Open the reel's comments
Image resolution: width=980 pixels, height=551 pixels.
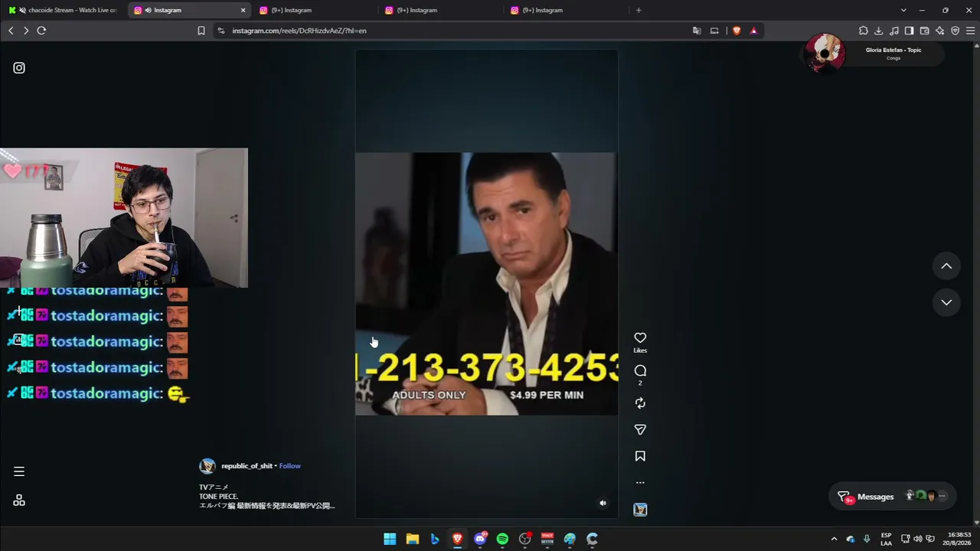[x=640, y=370]
